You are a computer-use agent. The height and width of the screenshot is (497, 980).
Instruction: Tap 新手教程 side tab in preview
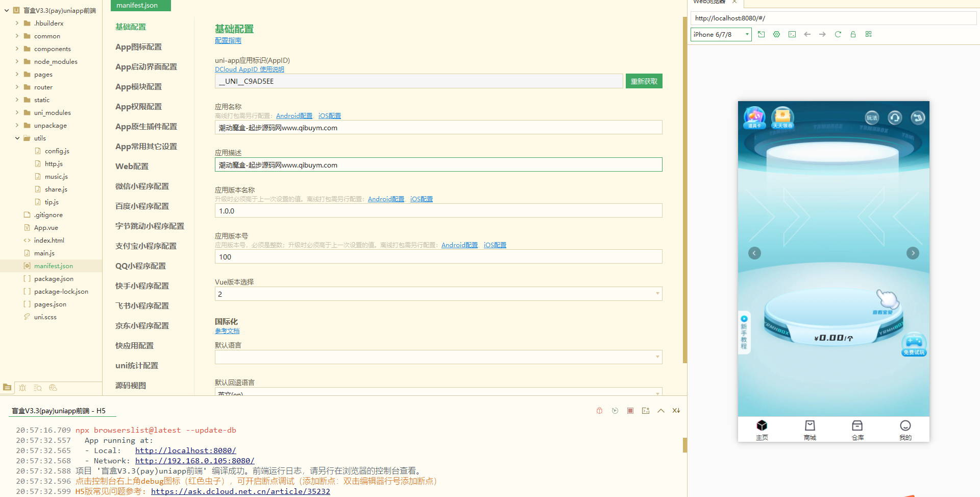coord(744,333)
